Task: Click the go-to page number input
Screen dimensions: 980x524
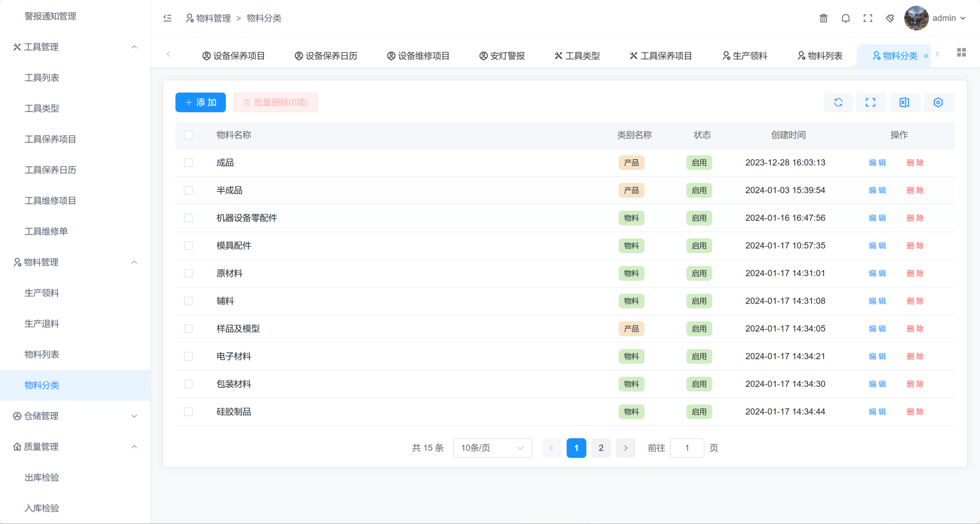Action: pos(687,448)
